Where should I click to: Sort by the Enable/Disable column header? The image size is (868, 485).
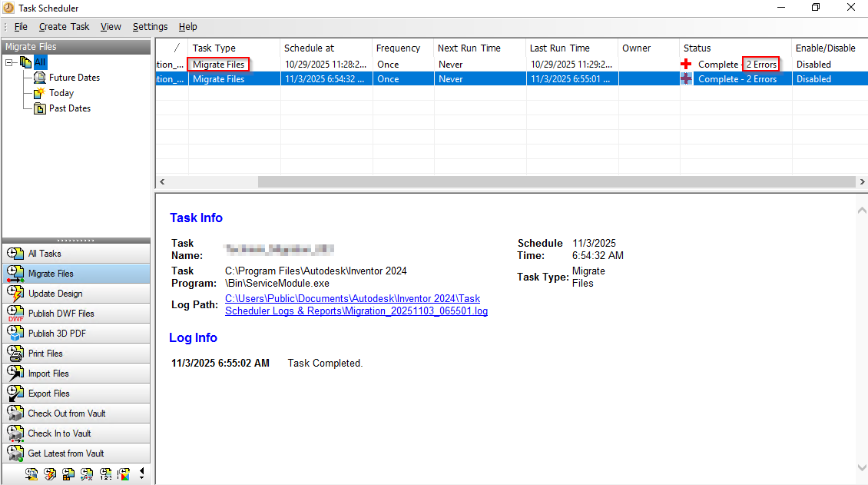pos(830,48)
